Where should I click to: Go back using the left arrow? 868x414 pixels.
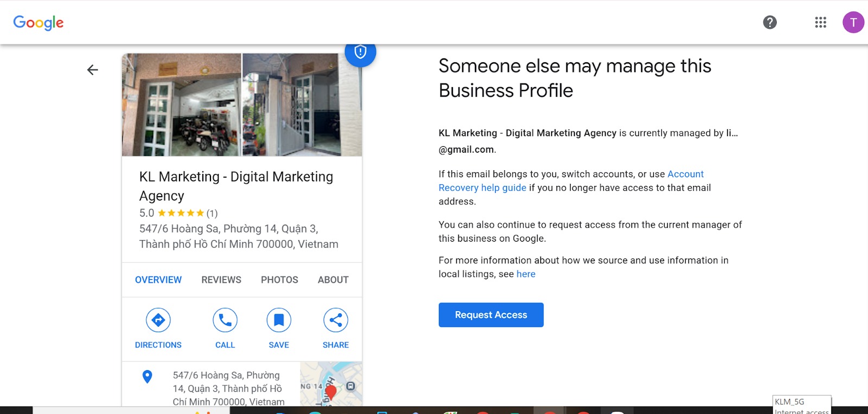click(x=93, y=70)
